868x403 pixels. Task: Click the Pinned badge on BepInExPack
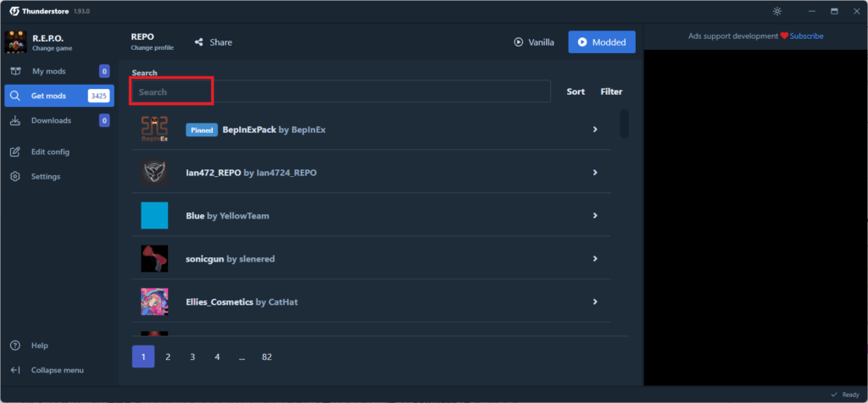pos(202,130)
